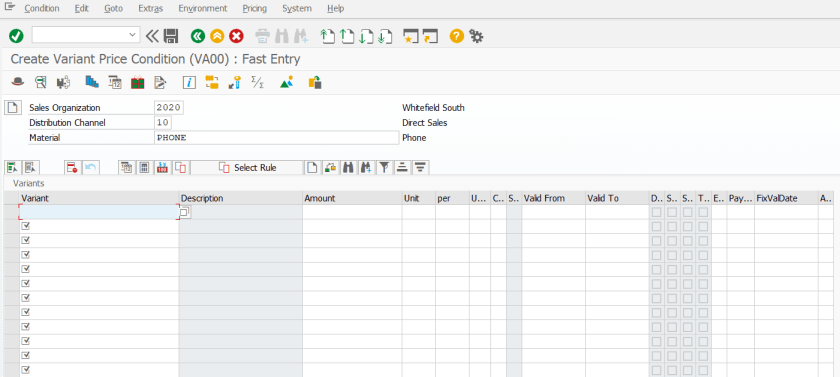Click the green Back arrow icon
The height and width of the screenshot is (377, 840).
coord(198,36)
